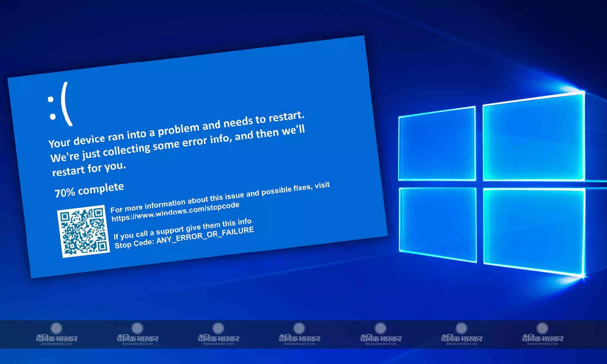Open the https://www.windows.com/stopcode link
The height and width of the screenshot is (364, 607).
(175, 212)
